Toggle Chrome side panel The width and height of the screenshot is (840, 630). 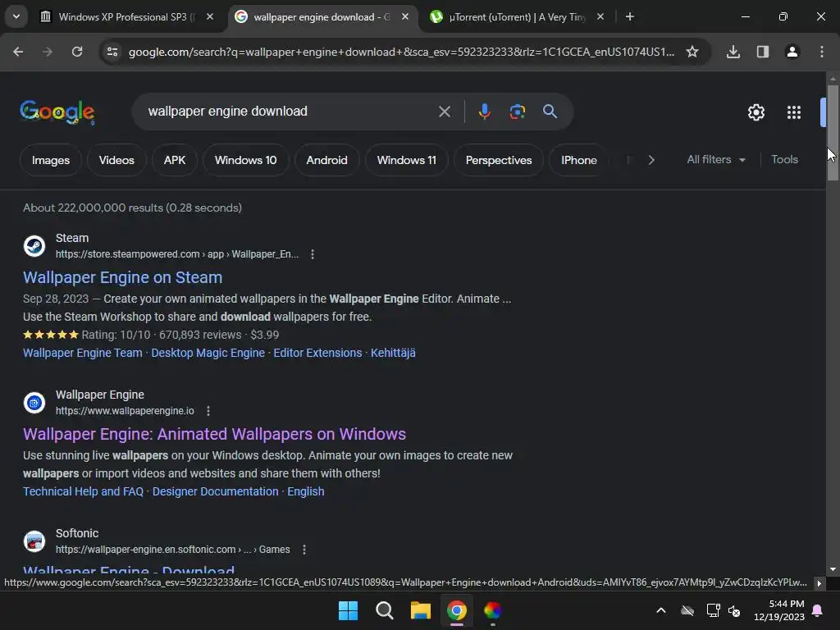click(x=763, y=52)
